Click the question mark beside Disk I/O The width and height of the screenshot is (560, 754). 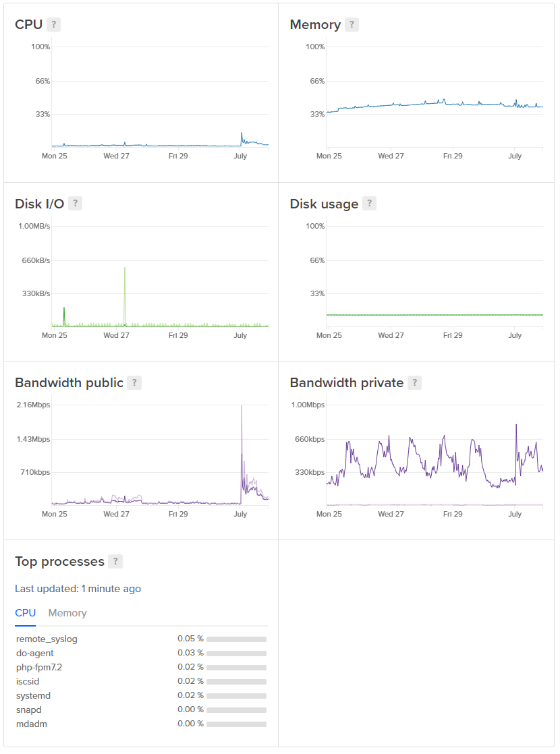pos(76,204)
